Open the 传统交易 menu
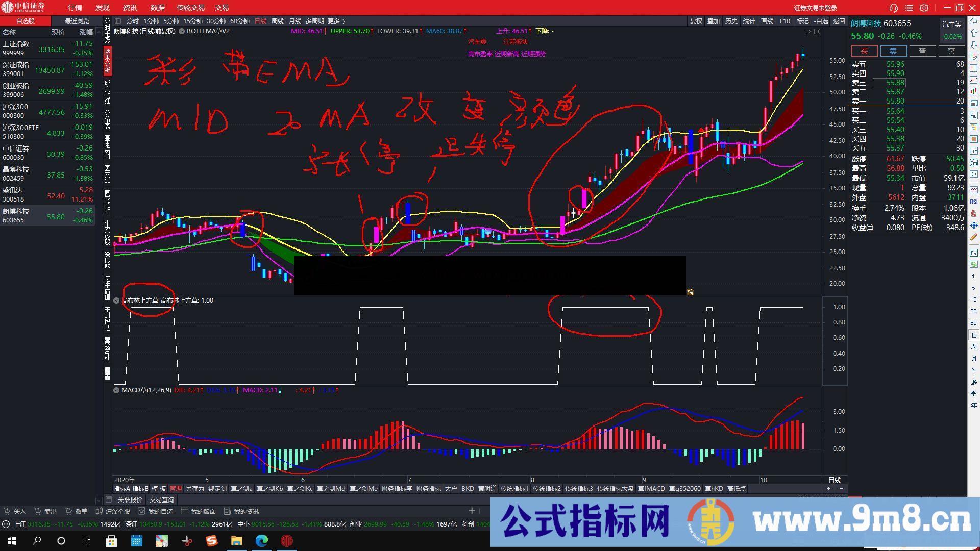The image size is (980, 551). 190,7
